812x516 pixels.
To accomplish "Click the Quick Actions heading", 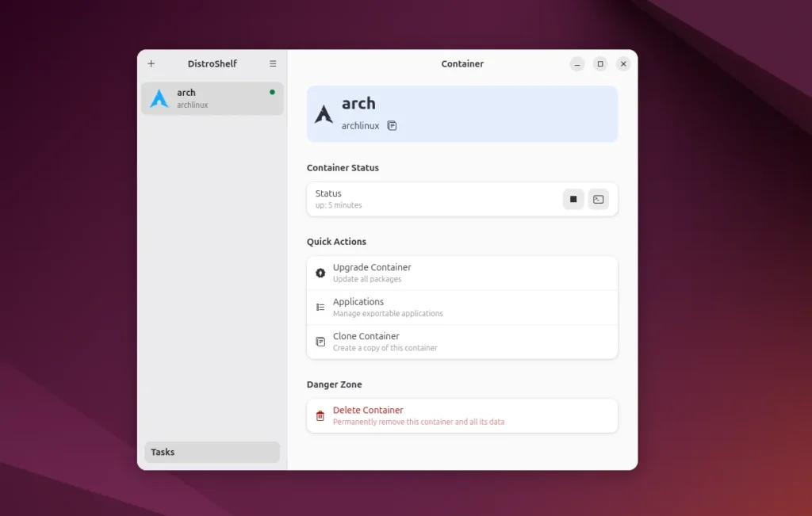I will click(336, 242).
